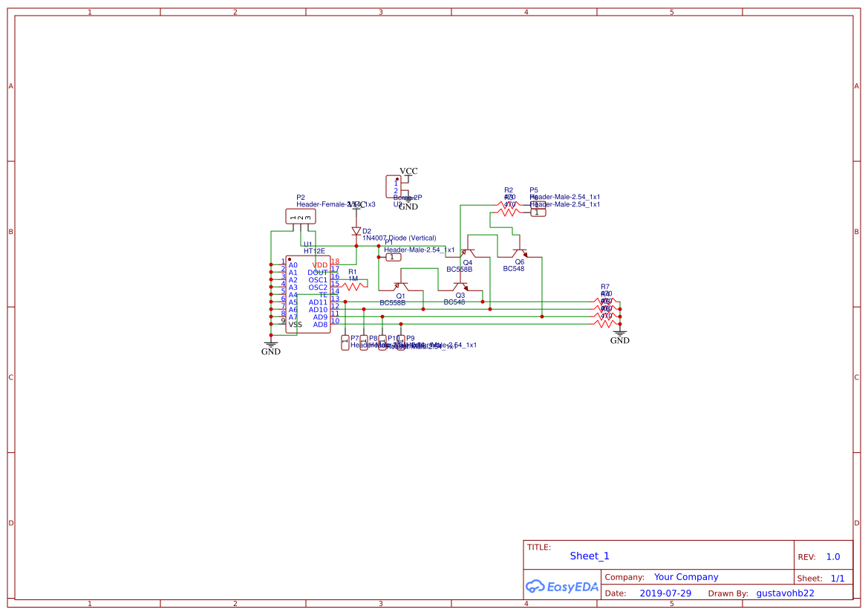This screenshot has width=868, height=615.
Task: Select the R7 designator label
Action: point(605,287)
